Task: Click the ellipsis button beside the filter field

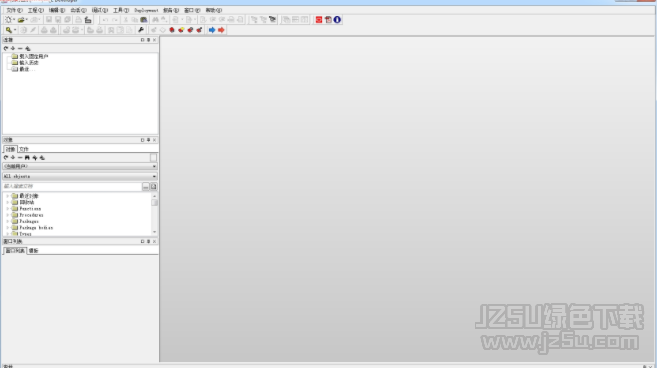Action: tap(145, 187)
